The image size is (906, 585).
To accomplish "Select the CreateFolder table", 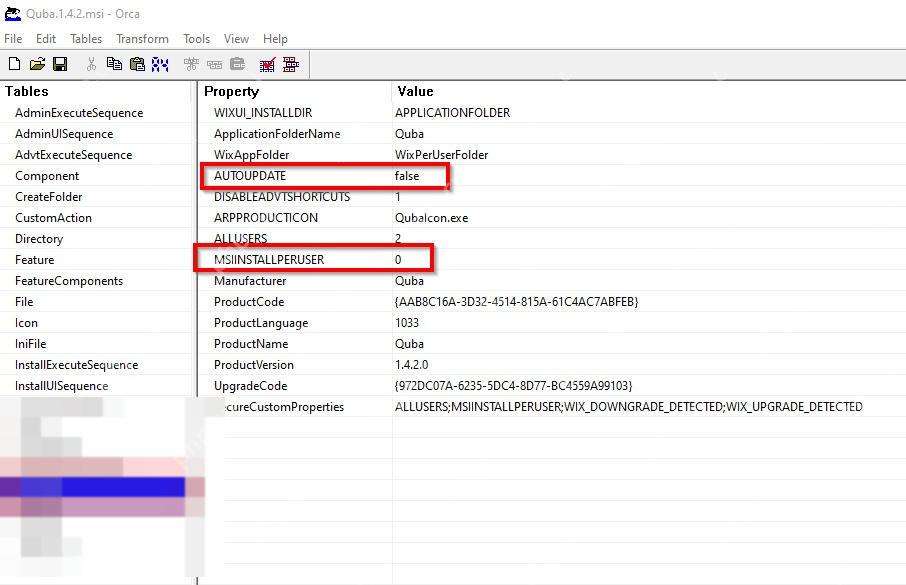I will point(49,197).
